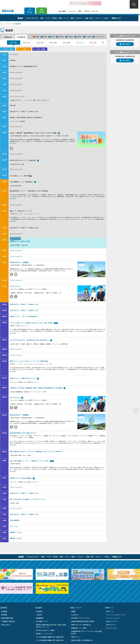This screenshot has width=140, height=644.
Task: Open website globe icon for 10:00 program
Action: click(11, 148)
